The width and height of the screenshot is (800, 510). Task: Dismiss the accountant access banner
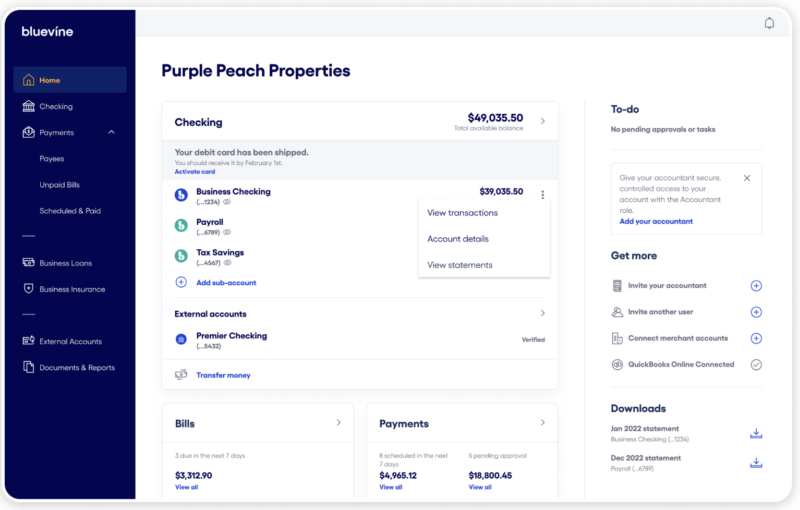tap(746, 178)
